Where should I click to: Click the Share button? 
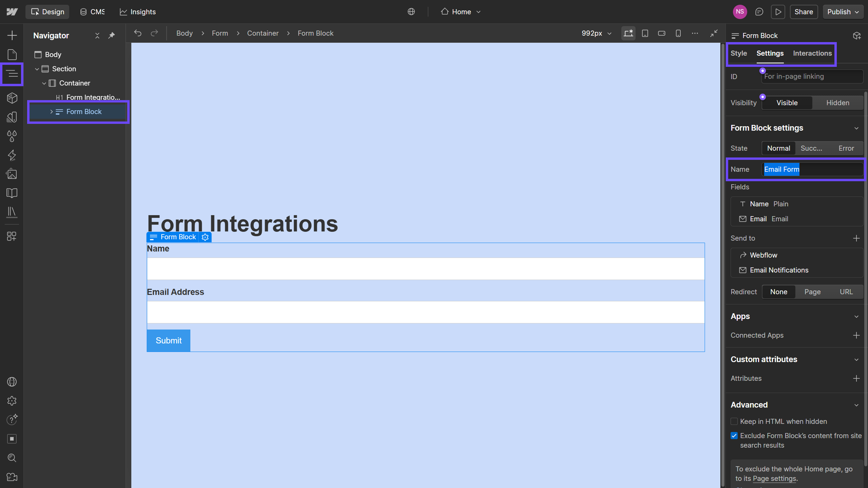804,12
